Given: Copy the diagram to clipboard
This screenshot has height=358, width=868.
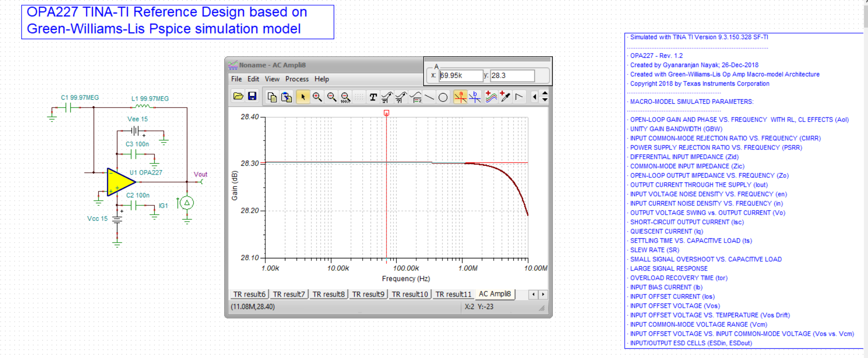Looking at the screenshot, I should point(272,97).
